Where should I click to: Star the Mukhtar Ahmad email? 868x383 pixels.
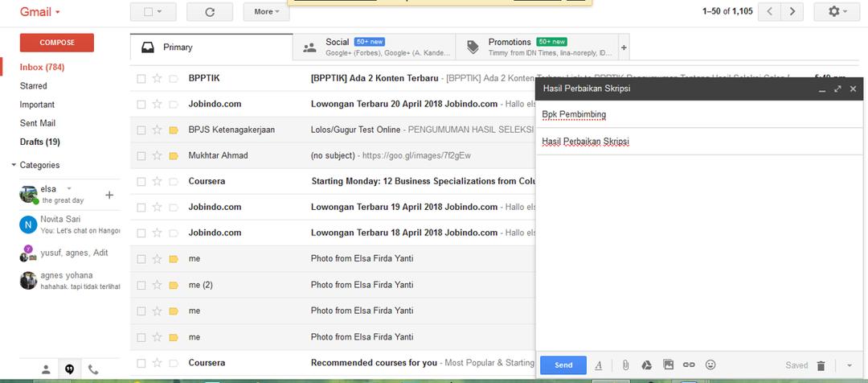tap(158, 156)
